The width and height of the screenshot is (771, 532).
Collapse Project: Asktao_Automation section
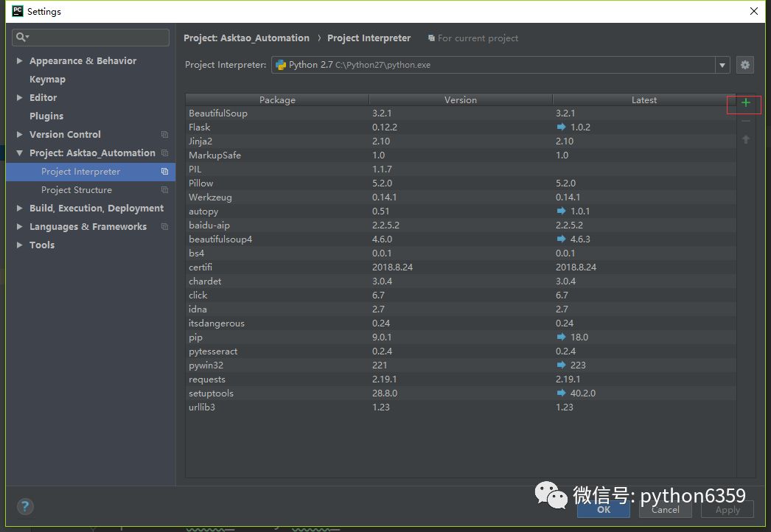[x=20, y=153]
